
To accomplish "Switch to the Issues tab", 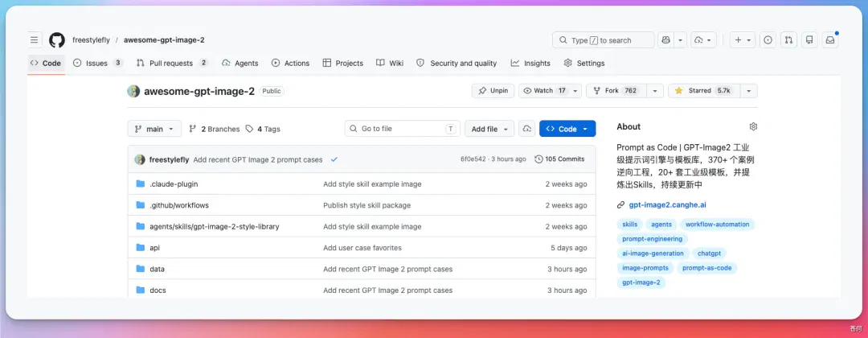I will point(98,63).
